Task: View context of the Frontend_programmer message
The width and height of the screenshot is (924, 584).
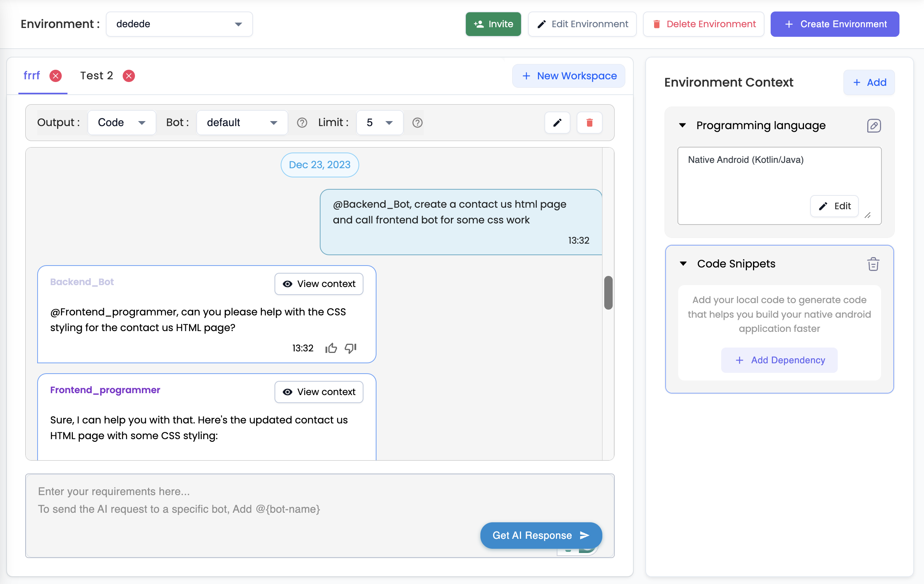Action: (319, 392)
